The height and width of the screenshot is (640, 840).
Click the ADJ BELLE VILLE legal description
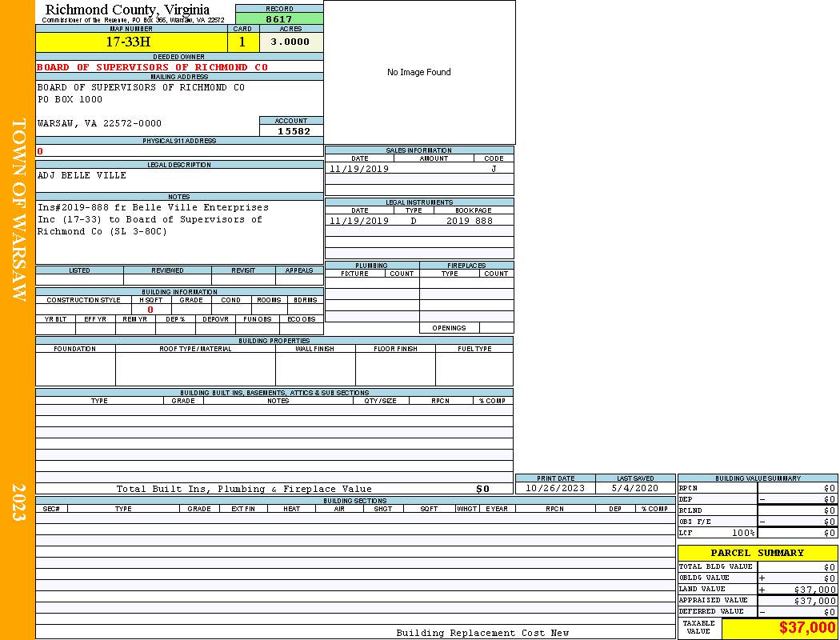pyautogui.click(x=82, y=175)
